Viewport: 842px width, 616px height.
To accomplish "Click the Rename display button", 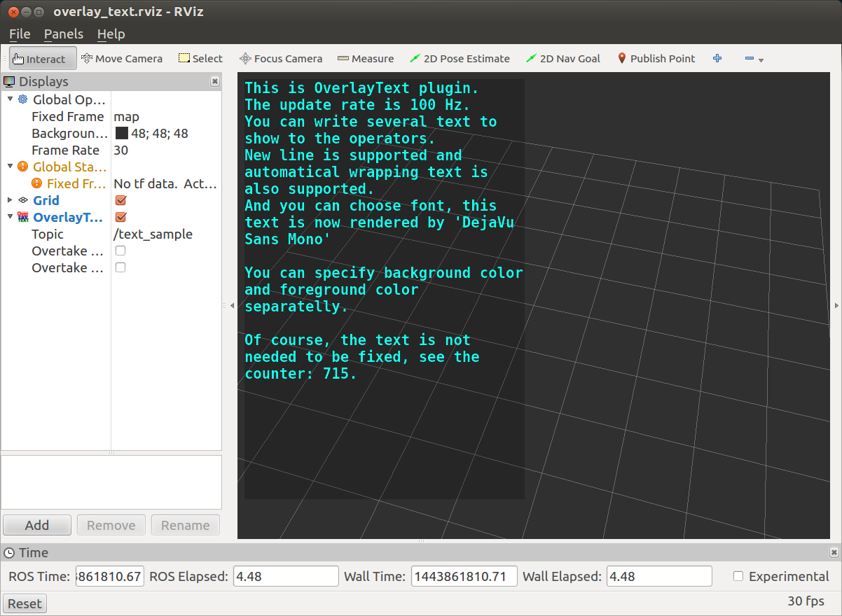I will (186, 525).
